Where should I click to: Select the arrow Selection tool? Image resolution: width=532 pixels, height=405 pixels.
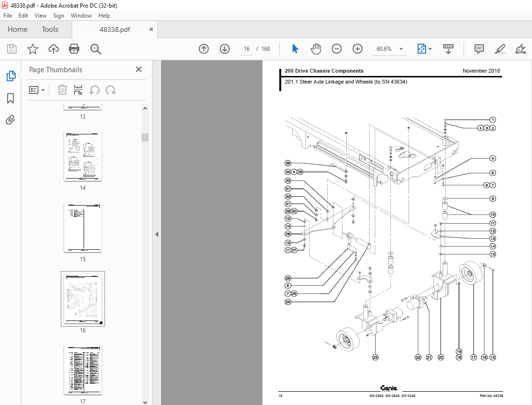[295, 49]
